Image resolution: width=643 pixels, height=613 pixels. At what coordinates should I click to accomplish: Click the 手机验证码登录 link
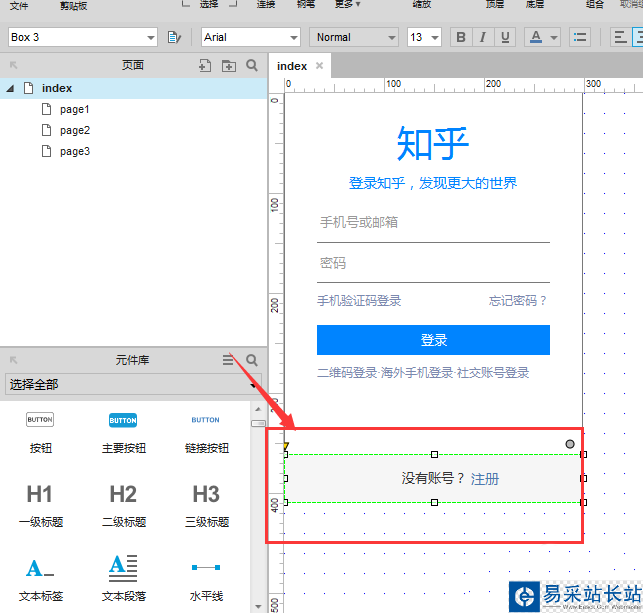[359, 301]
